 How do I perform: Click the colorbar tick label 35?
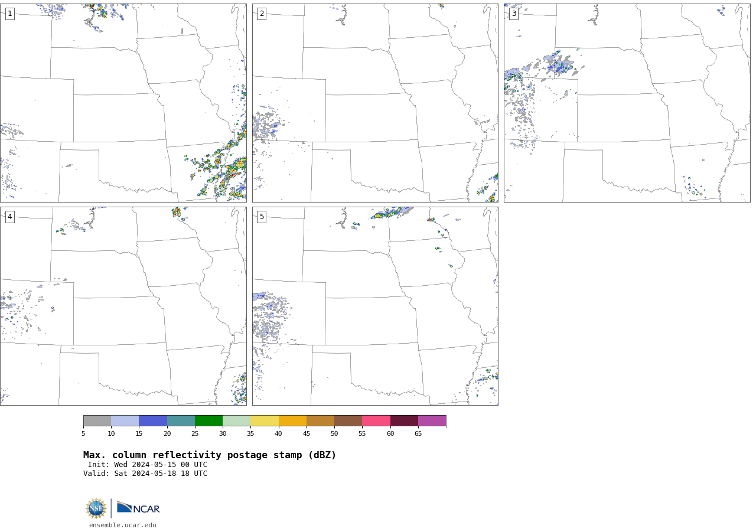pos(250,434)
